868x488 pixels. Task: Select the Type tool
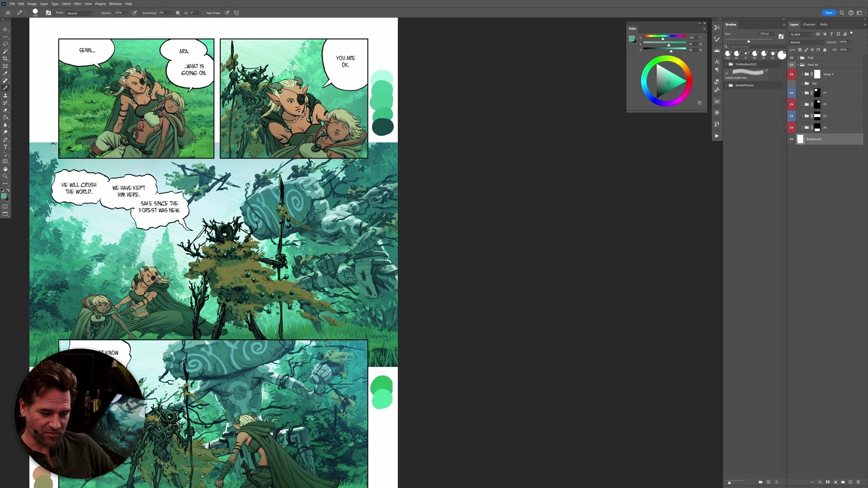(x=5, y=146)
